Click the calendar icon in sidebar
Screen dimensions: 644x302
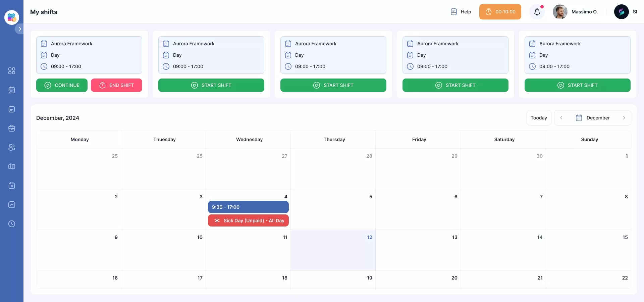click(12, 90)
